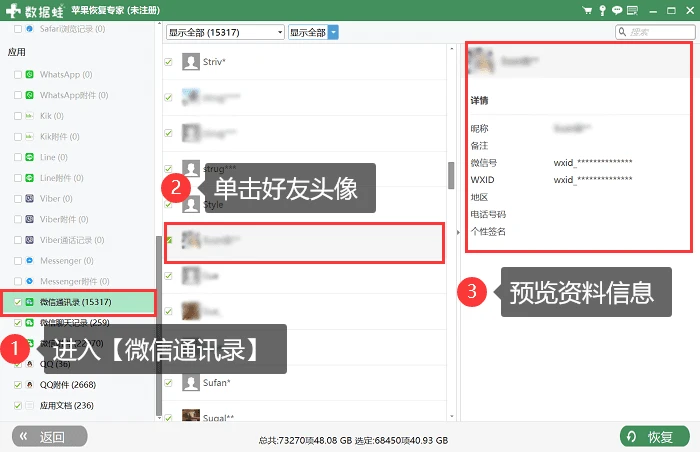Click the sidebar category scrollbar thumb

click(x=159, y=325)
